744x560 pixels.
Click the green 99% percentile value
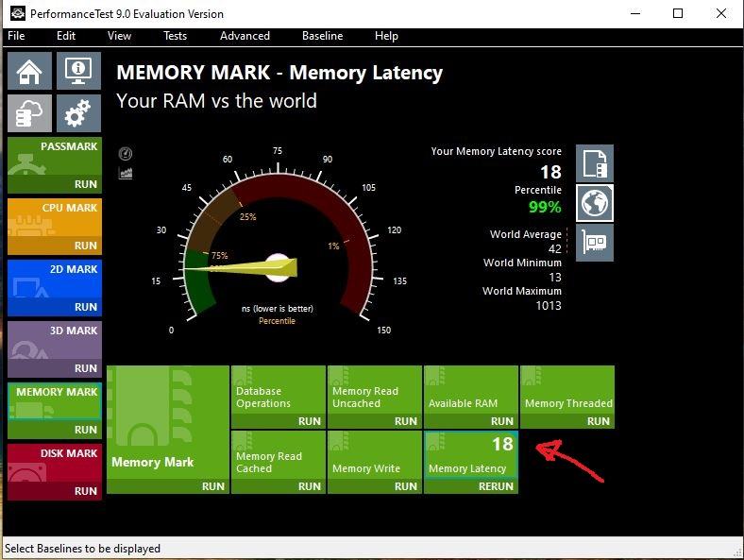(545, 207)
